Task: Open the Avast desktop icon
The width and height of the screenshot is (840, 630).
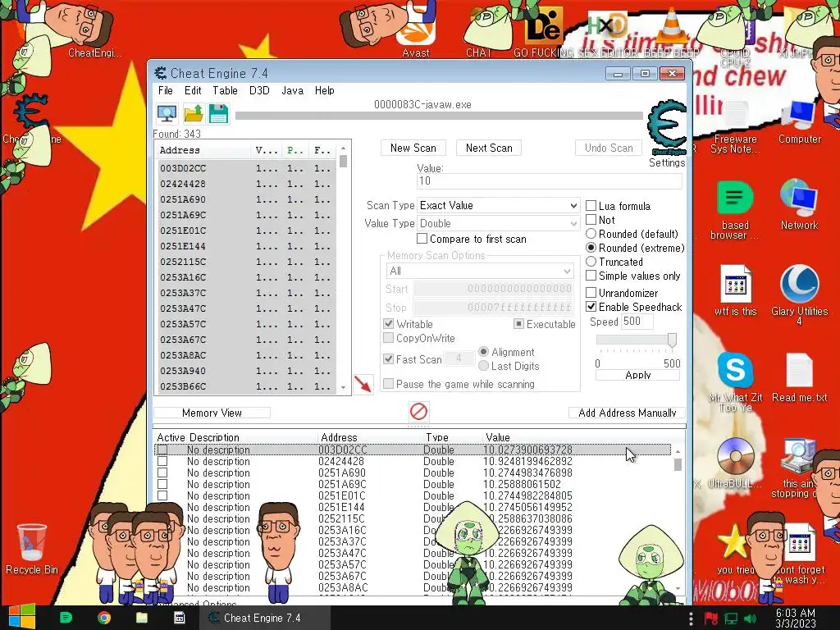Action: pyautogui.click(x=416, y=30)
